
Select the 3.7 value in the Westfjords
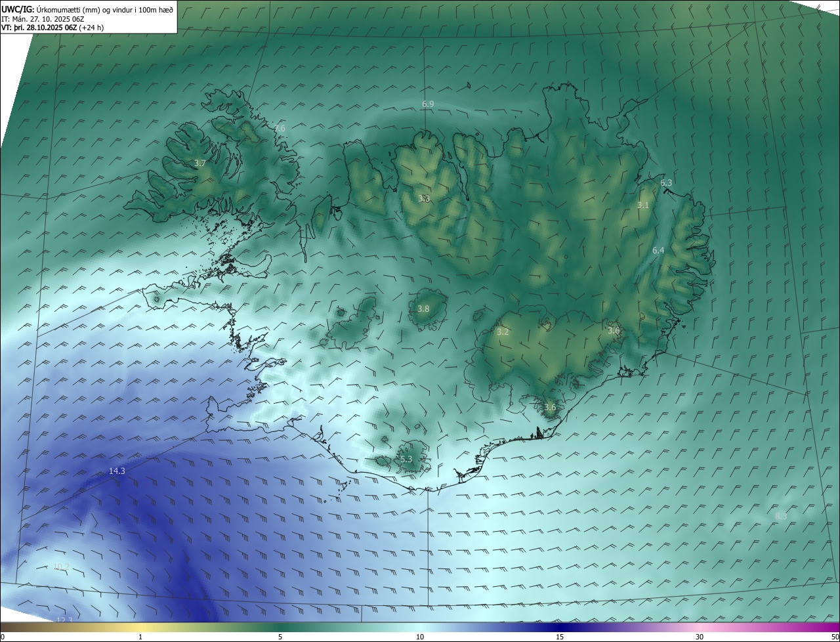200,163
